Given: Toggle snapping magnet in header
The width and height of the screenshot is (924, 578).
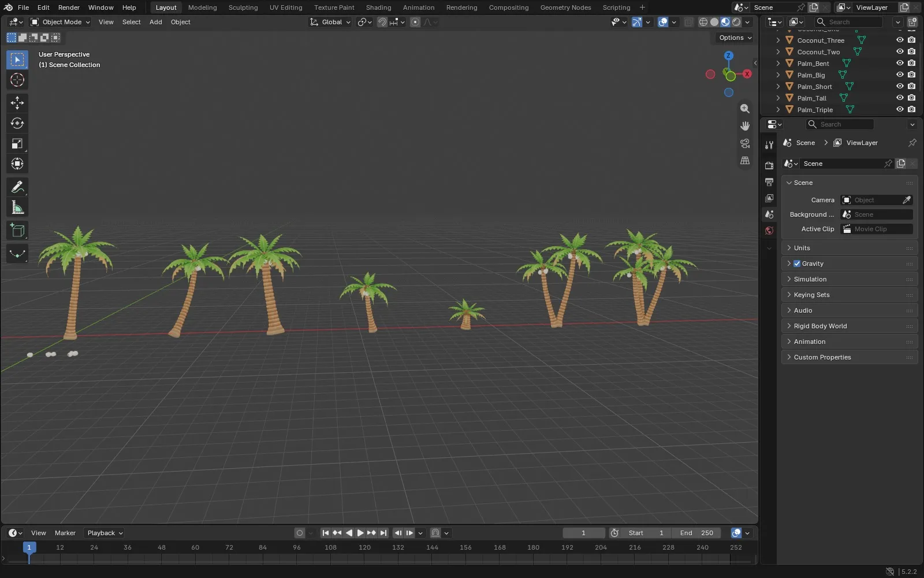Looking at the screenshot, I should tap(382, 22).
